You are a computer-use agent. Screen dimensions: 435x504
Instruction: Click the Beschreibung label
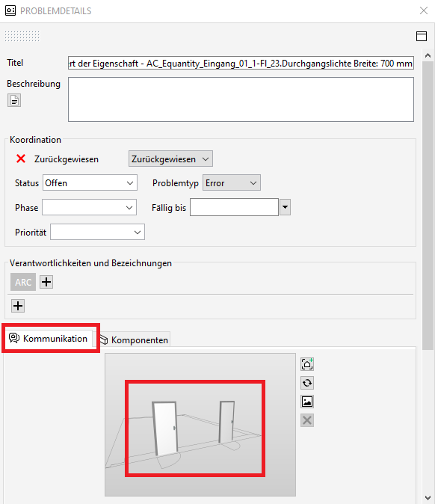tap(34, 84)
